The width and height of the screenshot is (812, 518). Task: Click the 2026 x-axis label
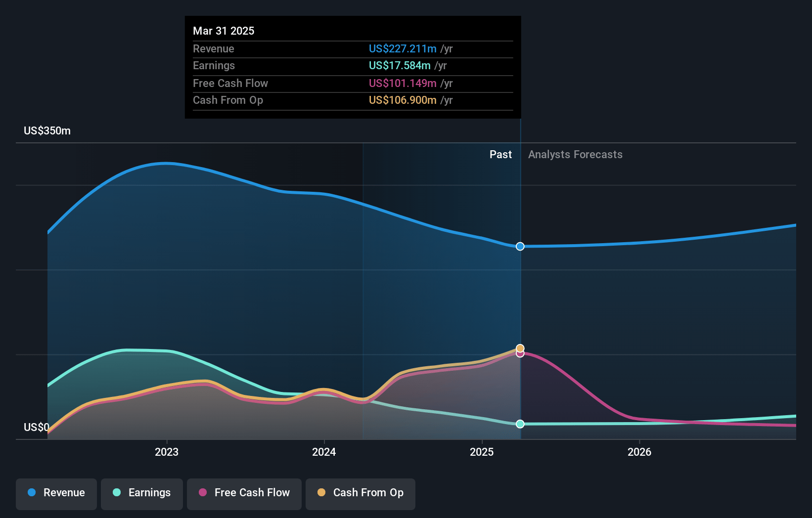tap(639, 452)
